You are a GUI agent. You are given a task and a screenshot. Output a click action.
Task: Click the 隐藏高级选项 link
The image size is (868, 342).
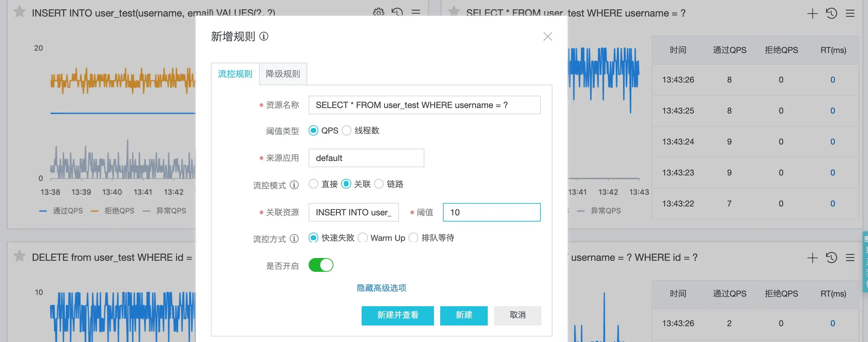pos(382,288)
